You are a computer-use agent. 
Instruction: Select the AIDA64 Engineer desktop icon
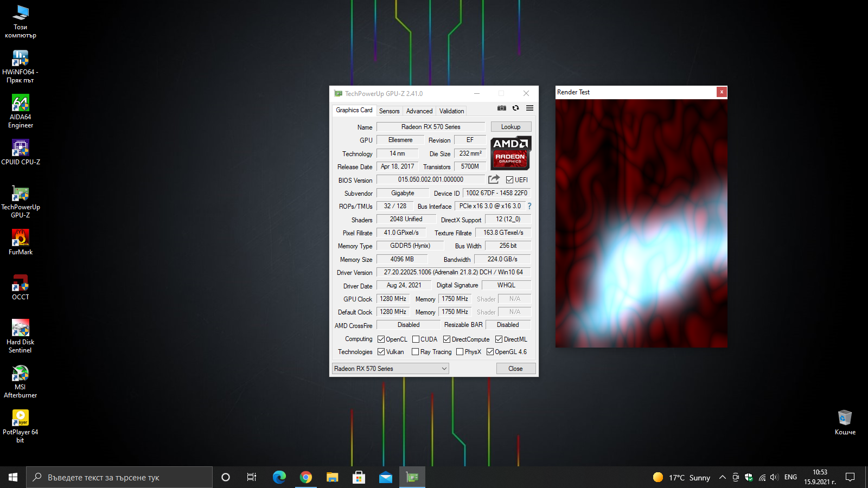(21, 112)
